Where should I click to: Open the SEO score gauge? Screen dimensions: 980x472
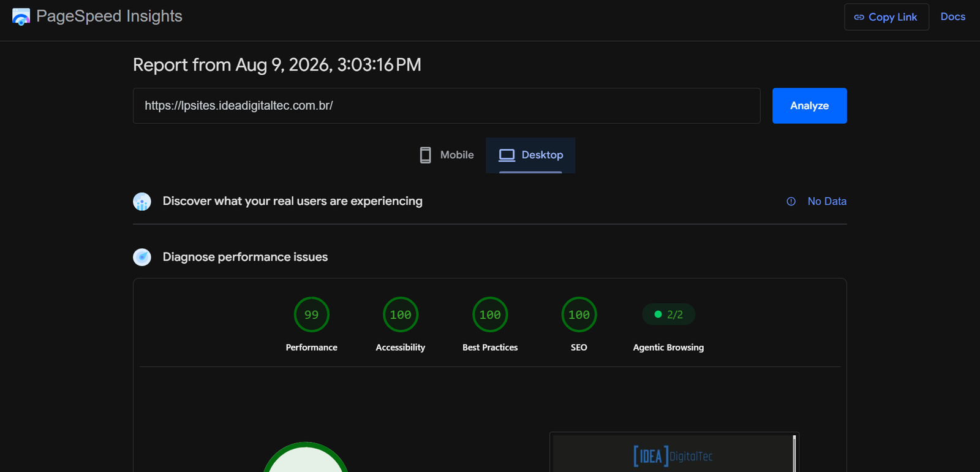point(579,314)
